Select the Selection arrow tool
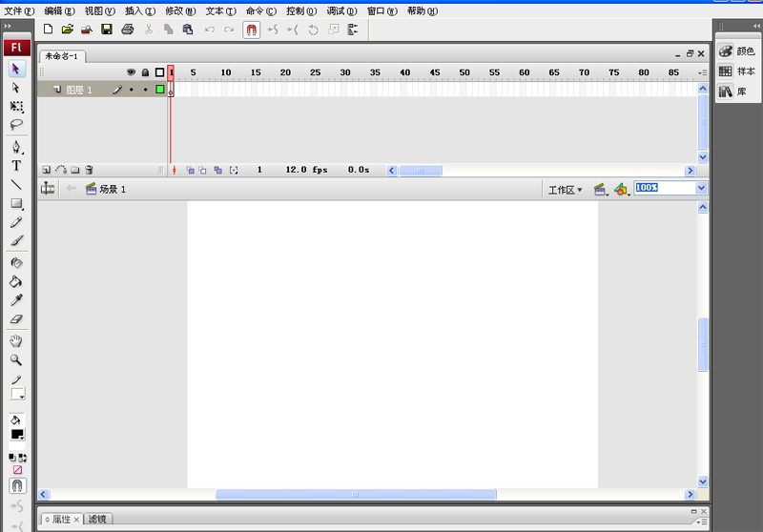 [16, 69]
